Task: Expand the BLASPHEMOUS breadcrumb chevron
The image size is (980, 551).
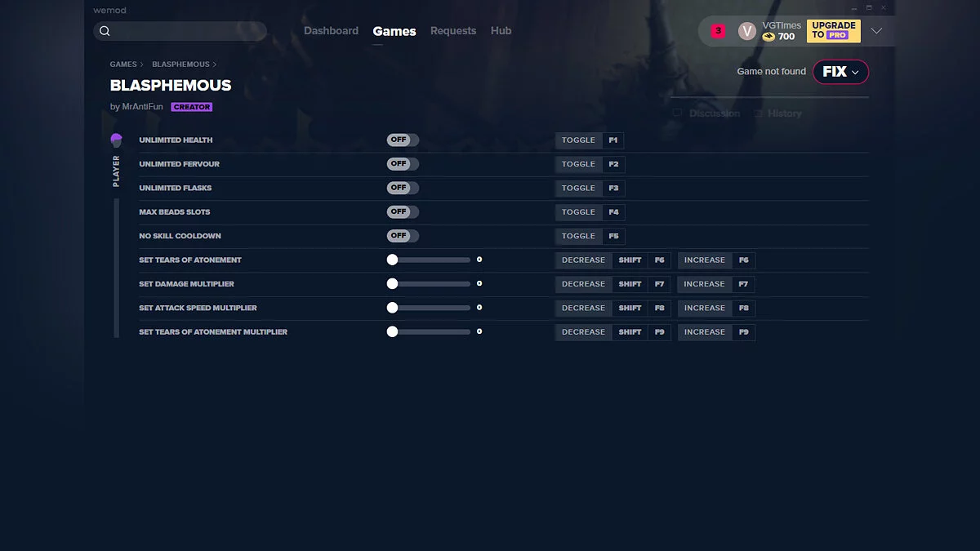Action: click(x=215, y=64)
